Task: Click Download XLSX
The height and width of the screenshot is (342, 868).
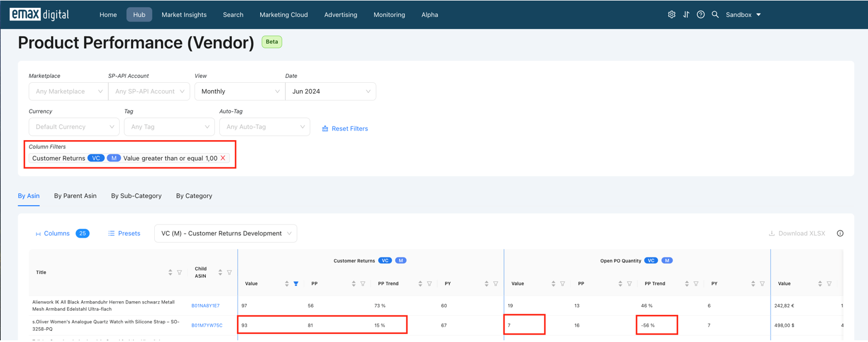Action: click(x=797, y=234)
